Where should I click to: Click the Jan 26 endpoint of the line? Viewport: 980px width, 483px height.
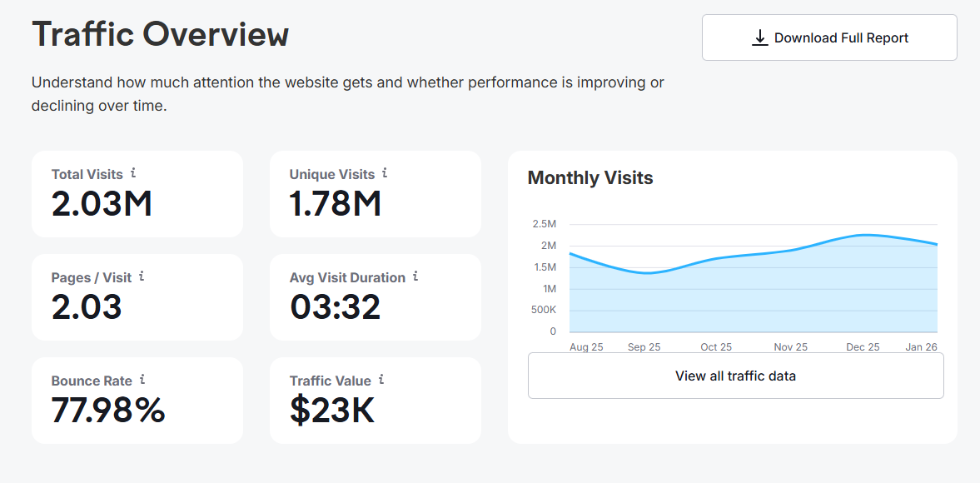click(x=936, y=244)
